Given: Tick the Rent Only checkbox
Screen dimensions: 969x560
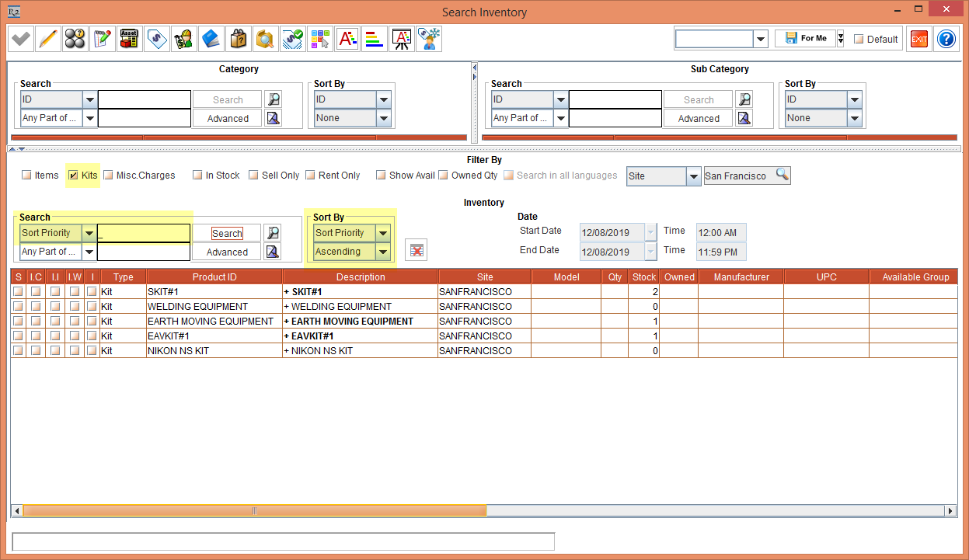Looking at the screenshot, I should point(310,176).
